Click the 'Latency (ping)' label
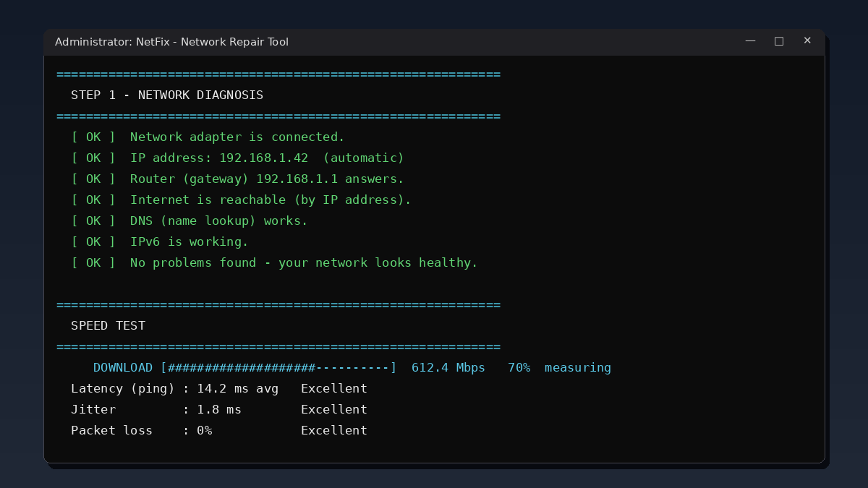The height and width of the screenshot is (488, 868). [123, 389]
